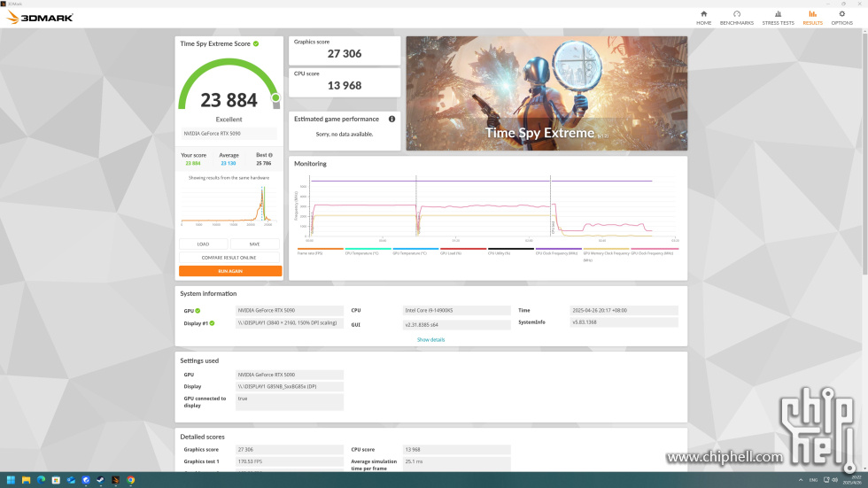This screenshot has width=868, height=488.
Task: Click the NVIDIA GeForce RTX 5090 field under score
Action: click(x=229, y=134)
